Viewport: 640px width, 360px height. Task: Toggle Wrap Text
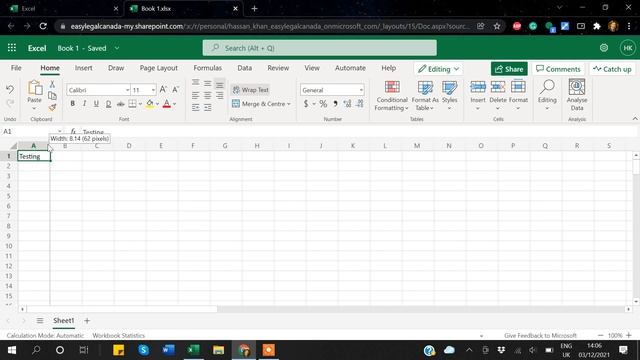[251, 89]
